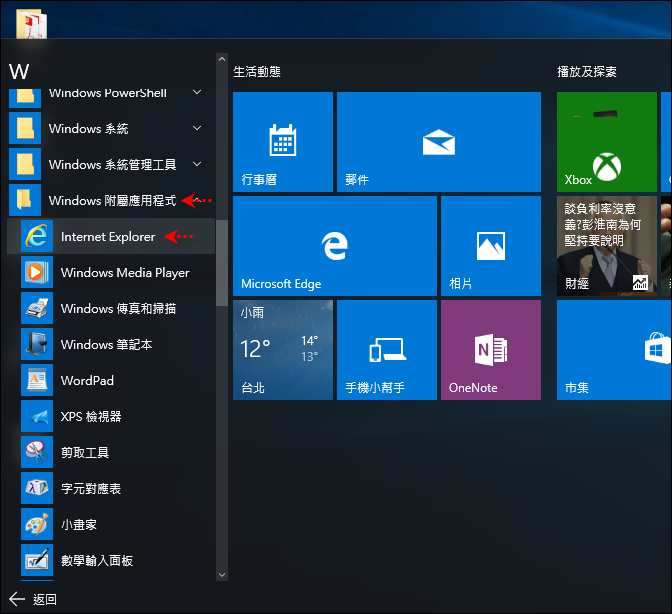Select the 剪取工具 label text
This screenshot has height=614, width=672.
[85, 452]
